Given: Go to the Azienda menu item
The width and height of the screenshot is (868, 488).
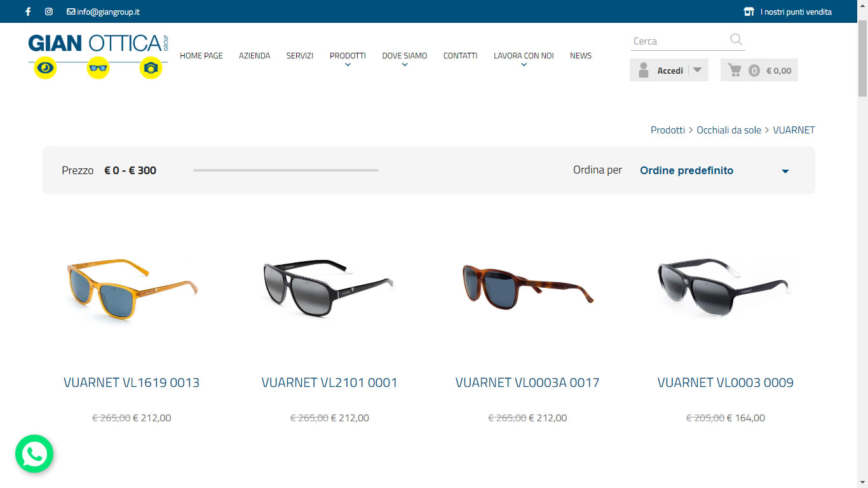Looking at the screenshot, I should (x=254, y=56).
